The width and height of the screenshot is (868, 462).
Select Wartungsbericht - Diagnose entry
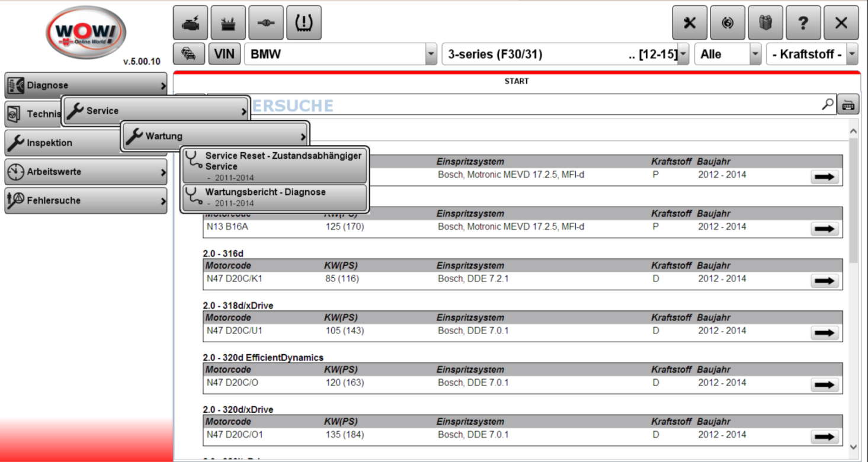[x=275, y=197]
